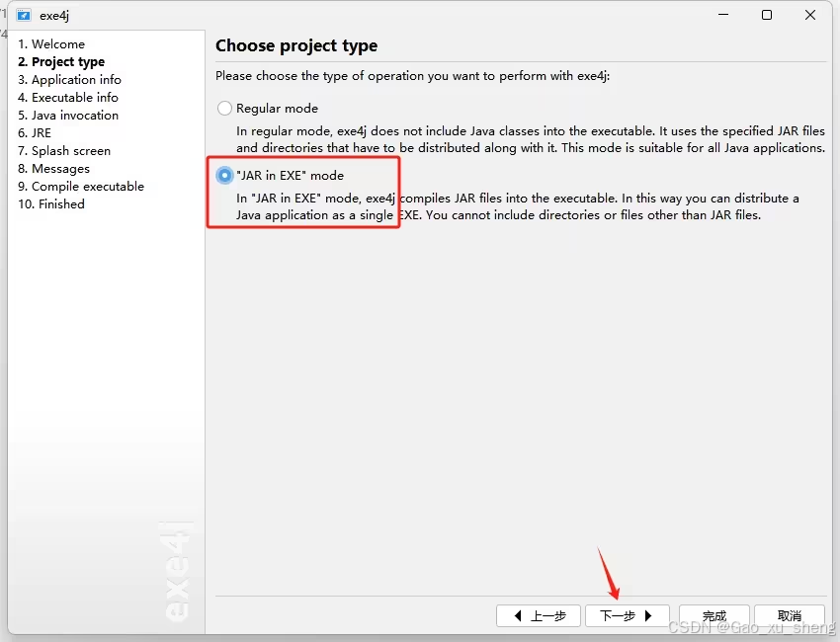Screen dimensions: 840x642
Task: Jump to the Application info step
Action: point(69,79)
